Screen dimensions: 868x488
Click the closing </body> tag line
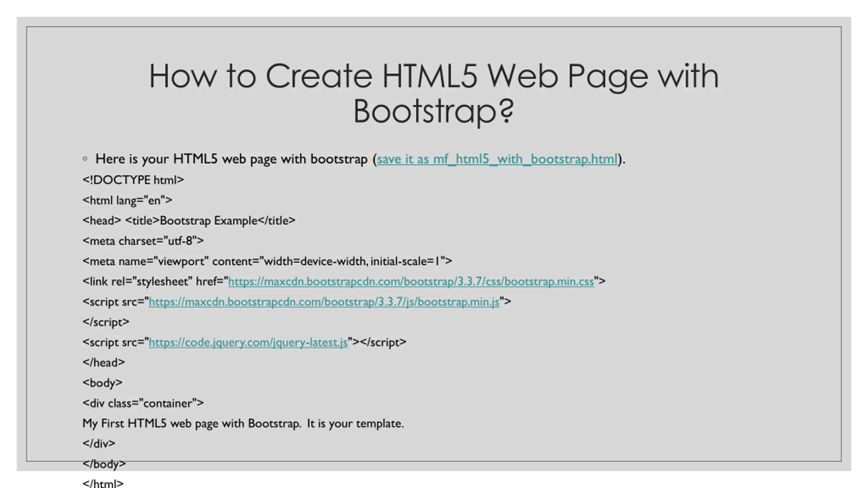pyautogui.click(x=104, y=464)
